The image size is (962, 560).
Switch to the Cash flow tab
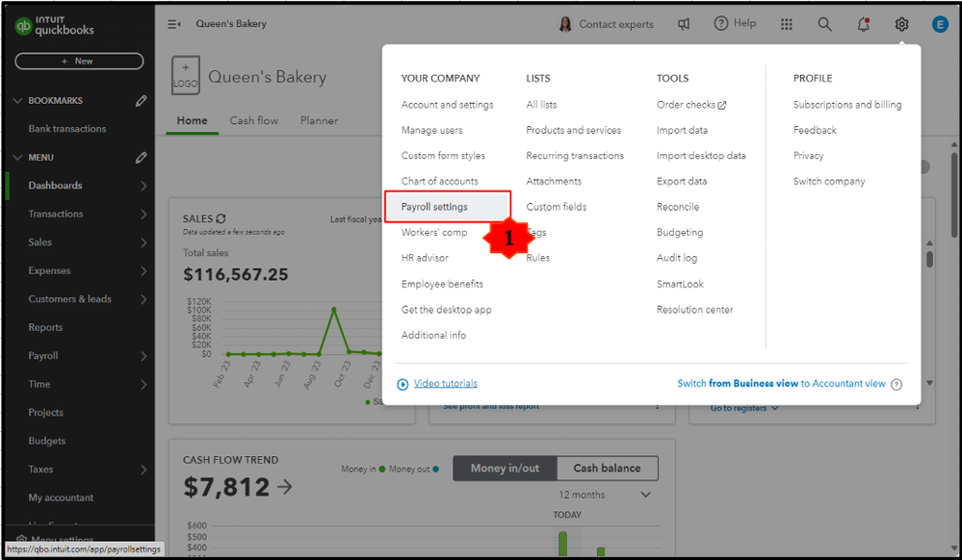tap(253, 120)
